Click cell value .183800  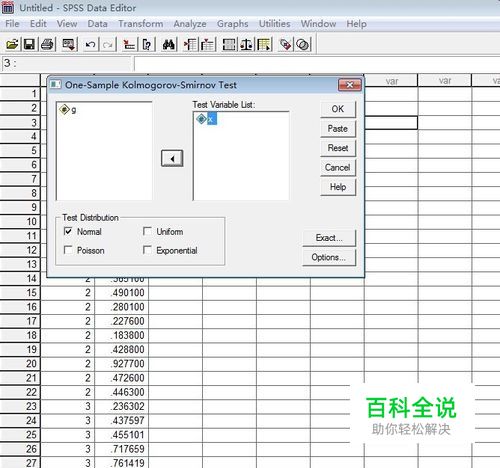coord(122,335)
